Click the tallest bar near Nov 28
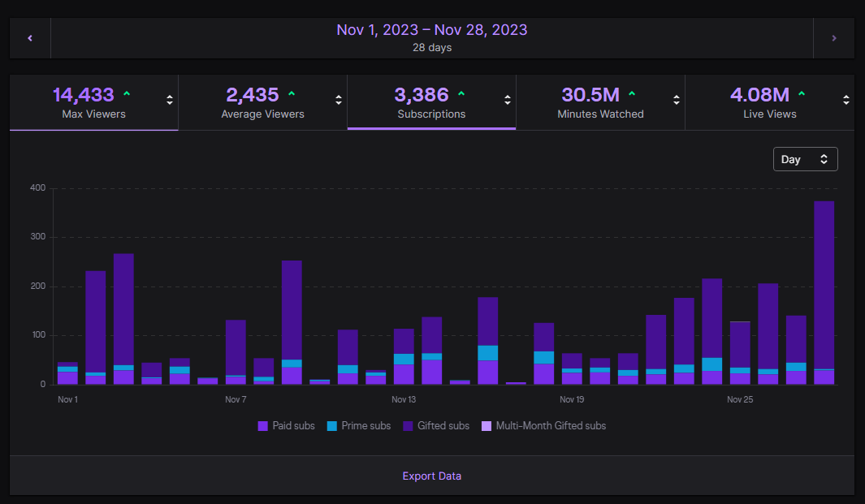This screenshot has height=504, width=865. [824, 292]
